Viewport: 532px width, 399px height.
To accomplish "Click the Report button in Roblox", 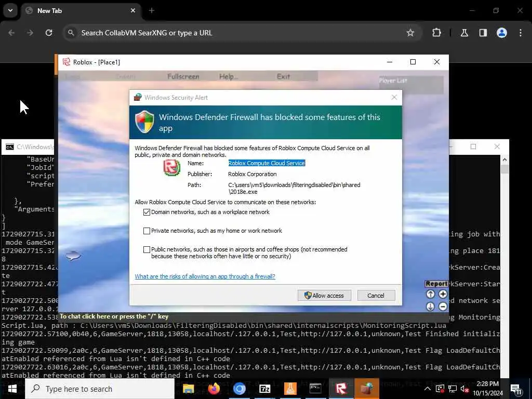I will (436, 284).
